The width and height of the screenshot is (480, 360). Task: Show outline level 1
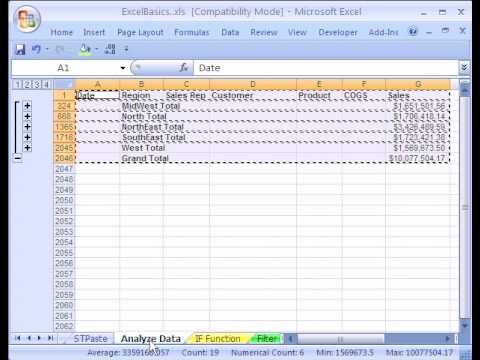click(x=18, y=84)
